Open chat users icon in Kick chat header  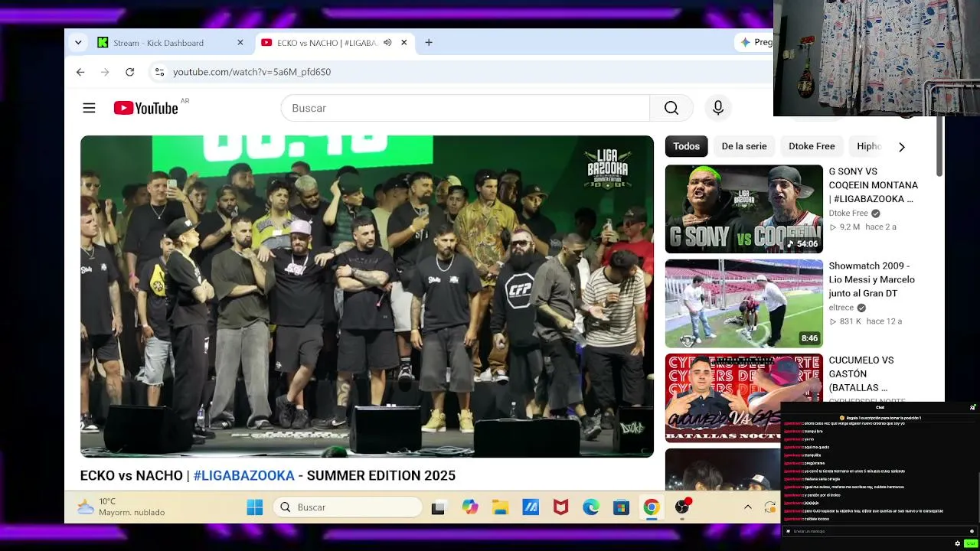click(972, 407)
